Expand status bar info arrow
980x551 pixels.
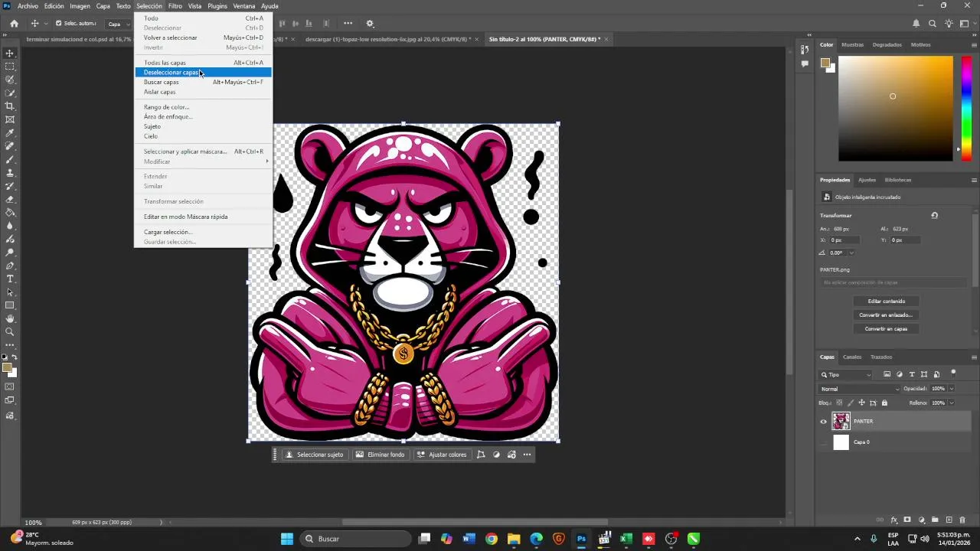pos(161,523)
